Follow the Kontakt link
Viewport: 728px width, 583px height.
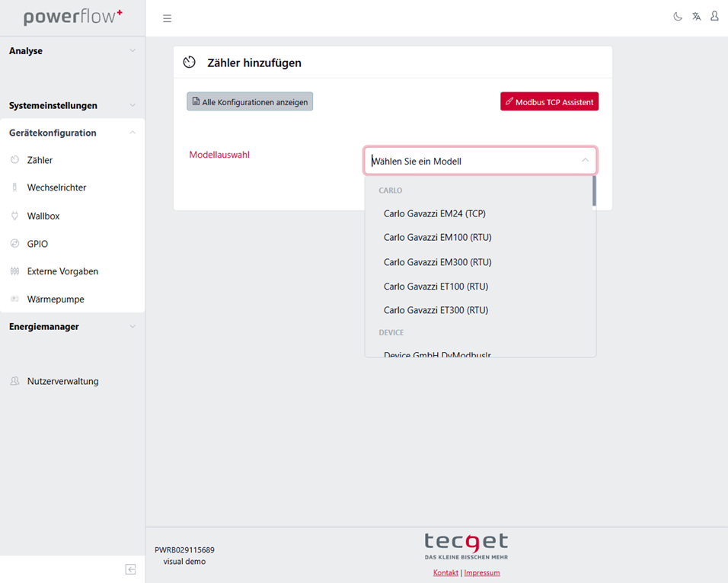tap(445, 573)
